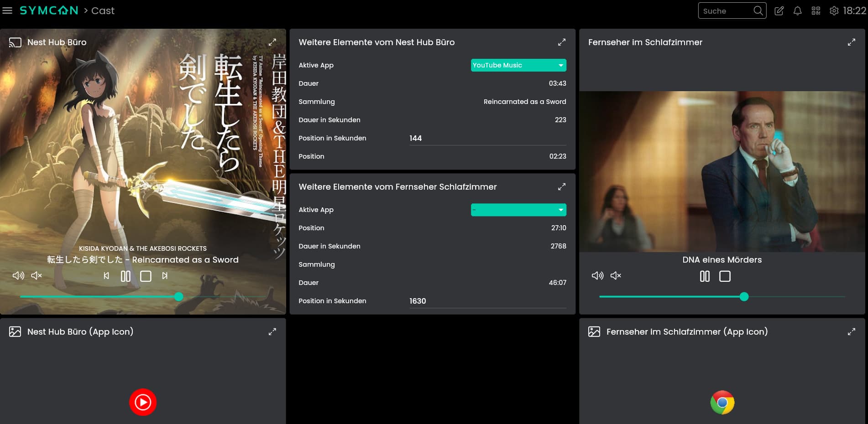868x424 pixels.
Task: Click the clock time 18:22
Action: click(854, 11)
